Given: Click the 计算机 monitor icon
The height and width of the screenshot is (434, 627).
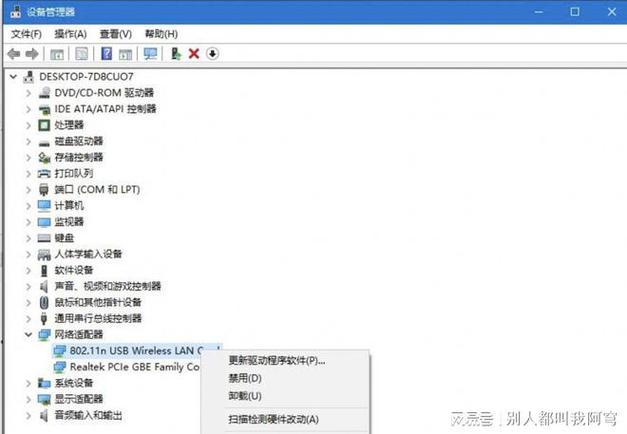Looking at the screenshot, I should 44,206.
